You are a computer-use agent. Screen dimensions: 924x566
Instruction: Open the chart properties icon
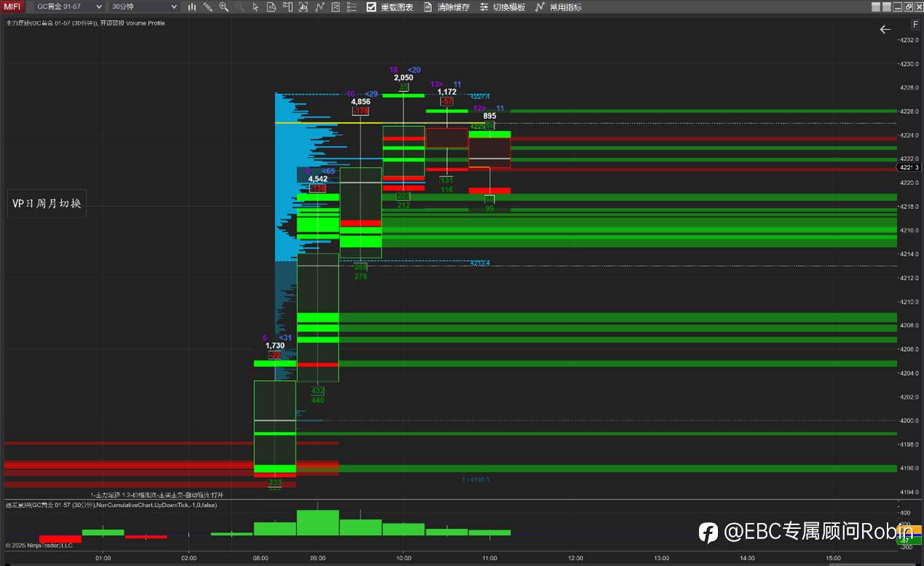click(336, 7)
